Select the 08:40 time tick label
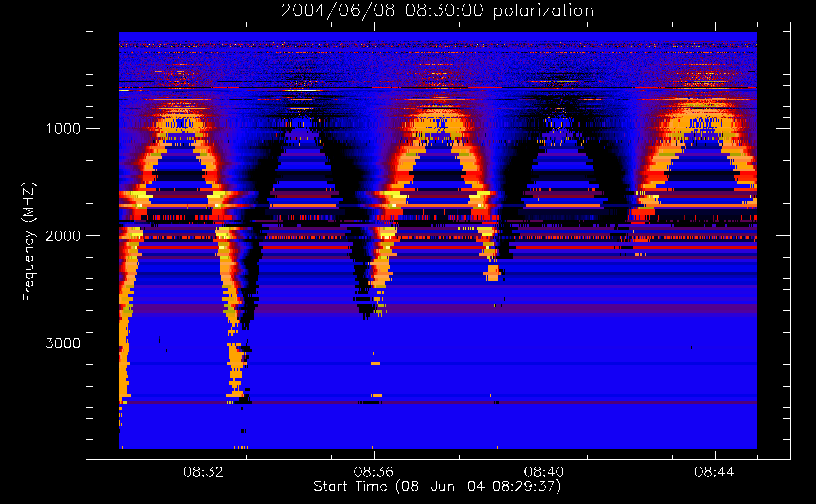This screenshot has width=816, height=504. pos(544,472)
